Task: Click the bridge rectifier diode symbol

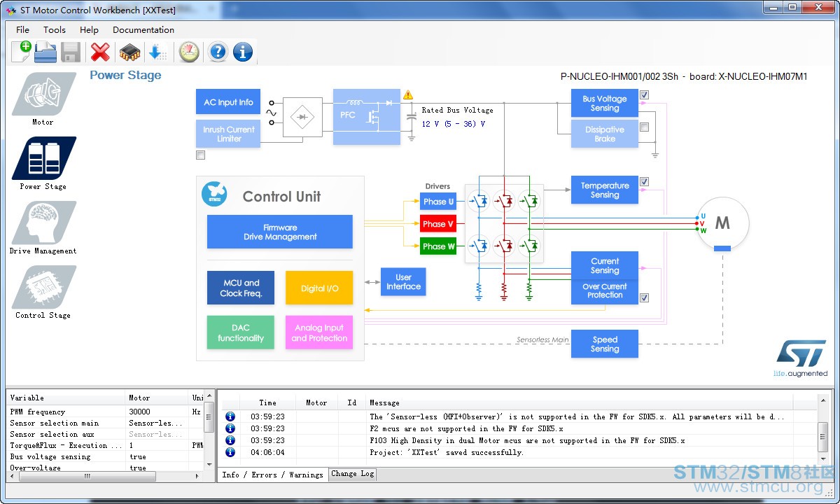Action: click(302, 117)
